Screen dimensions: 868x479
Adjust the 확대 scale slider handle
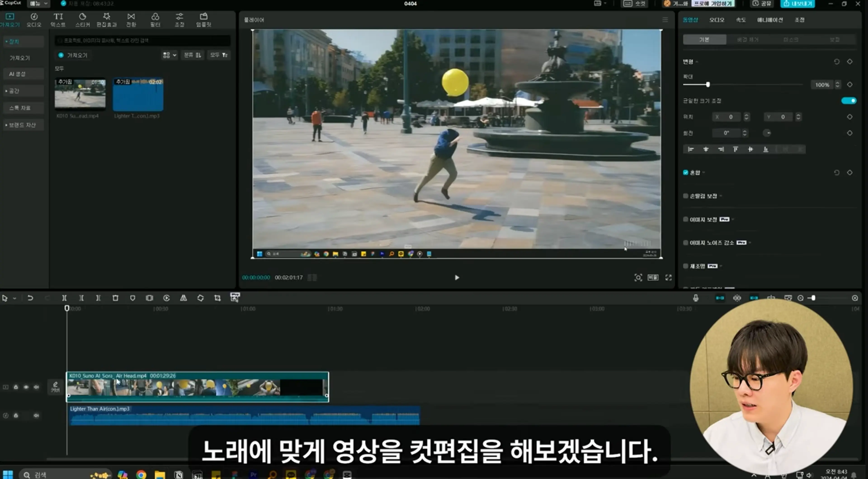pyautogui.click(x=708, y=85)
